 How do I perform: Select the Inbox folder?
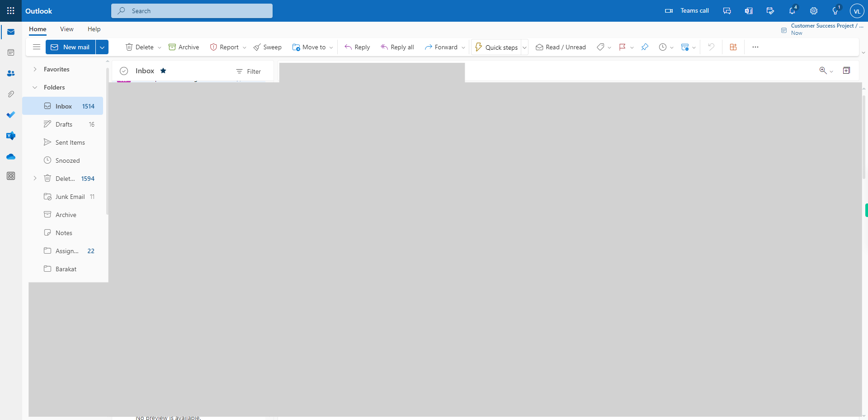(x=63, y=106)
